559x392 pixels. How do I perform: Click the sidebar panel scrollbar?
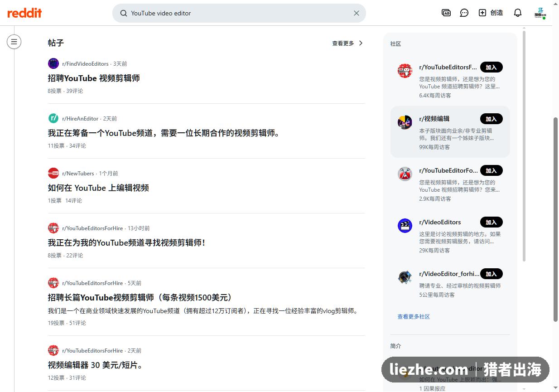524,146
